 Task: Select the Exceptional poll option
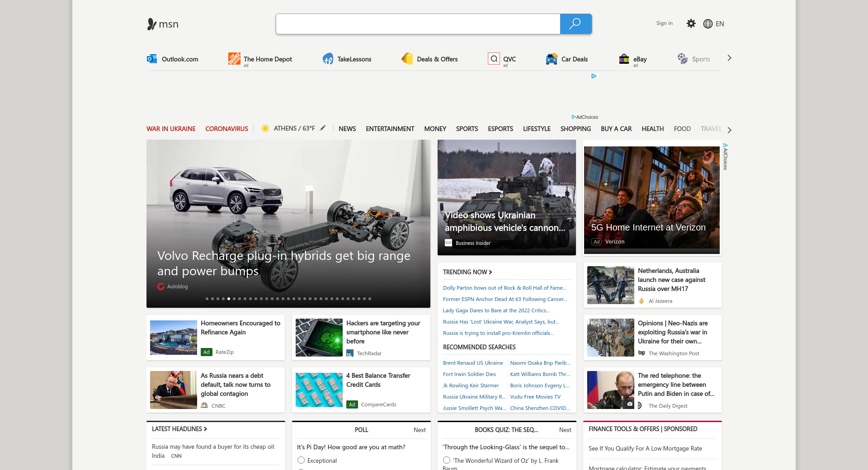click(x=301, y=460)
